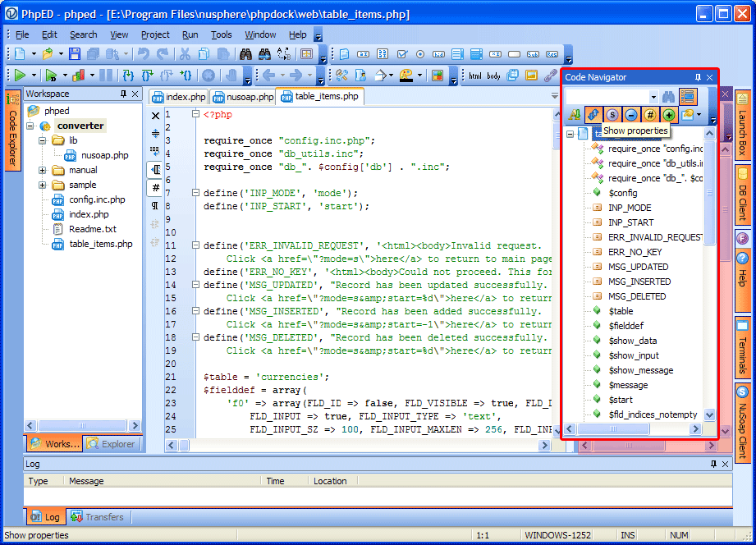The image size is (756, 545).
Task: Open the Run button dropdown arrow
Action: 34,76
